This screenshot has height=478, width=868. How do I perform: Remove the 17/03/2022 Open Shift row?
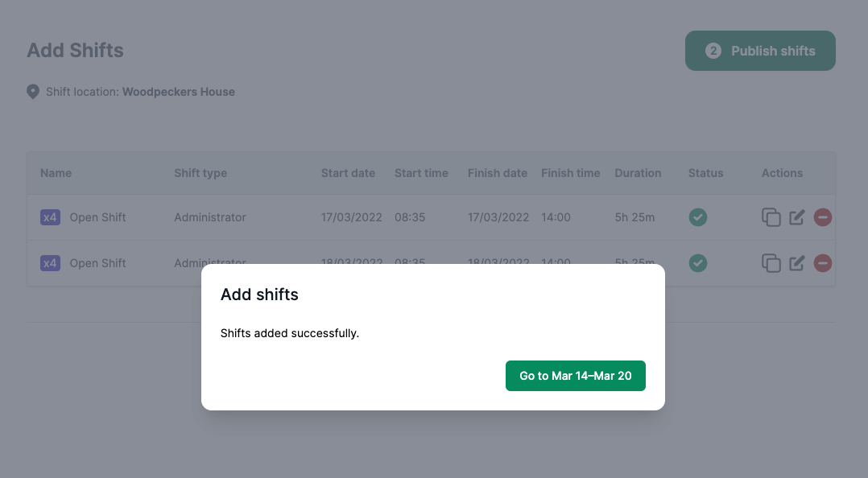[x=822, y=217]
